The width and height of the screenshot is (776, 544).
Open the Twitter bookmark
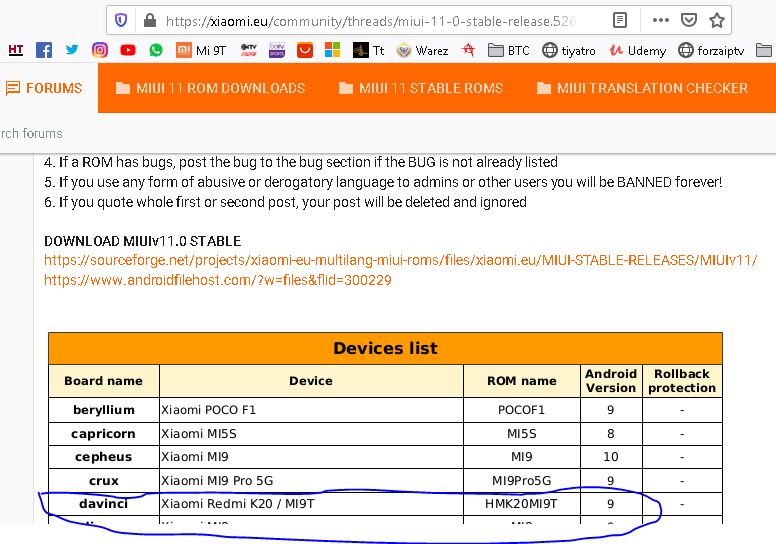[x=72, y=50]
